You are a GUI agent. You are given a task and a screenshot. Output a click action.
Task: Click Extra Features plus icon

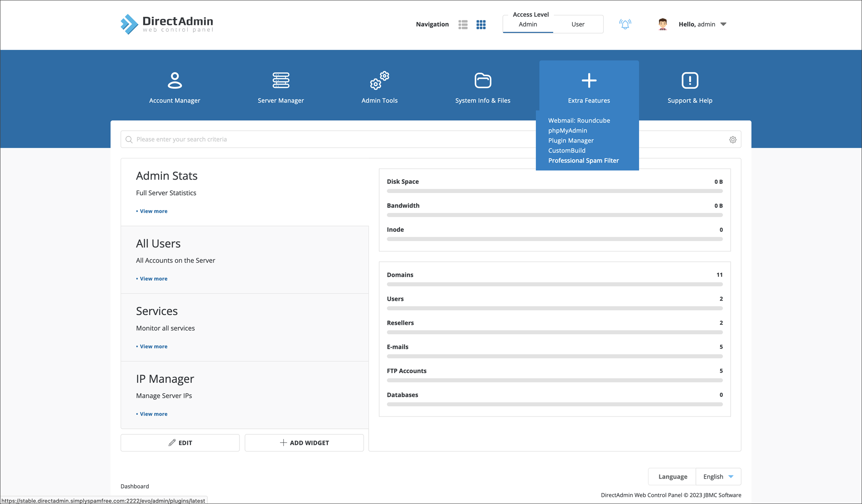(589, 80)
